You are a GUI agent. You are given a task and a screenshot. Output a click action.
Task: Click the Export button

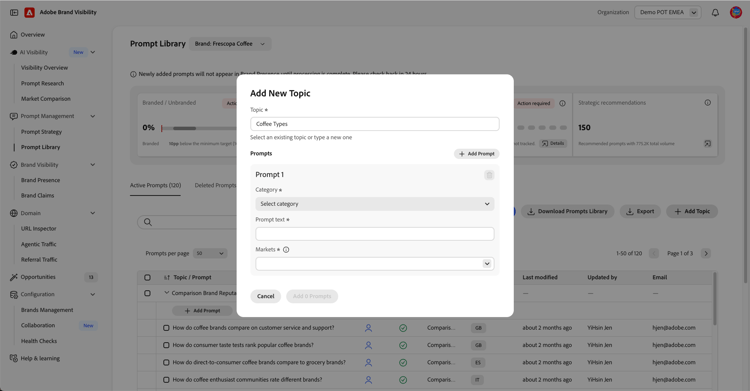coord(640,211)
